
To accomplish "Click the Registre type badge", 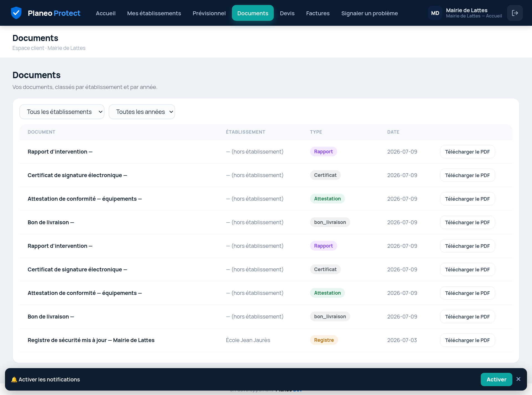I will point(324,340).
